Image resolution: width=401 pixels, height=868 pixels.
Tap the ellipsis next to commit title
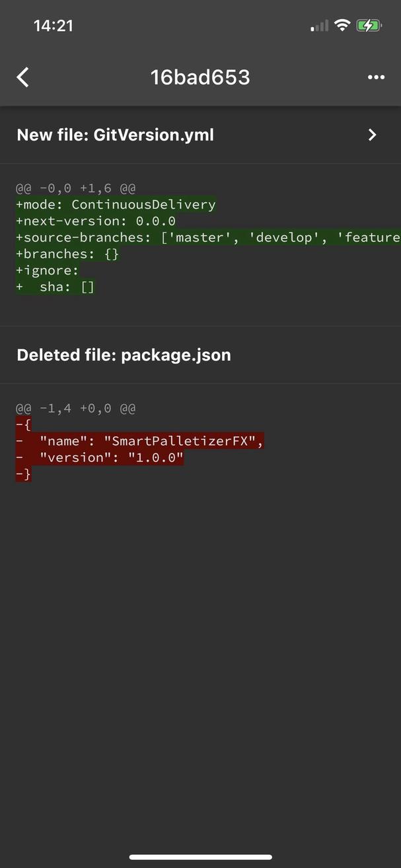tap(376, 77)
